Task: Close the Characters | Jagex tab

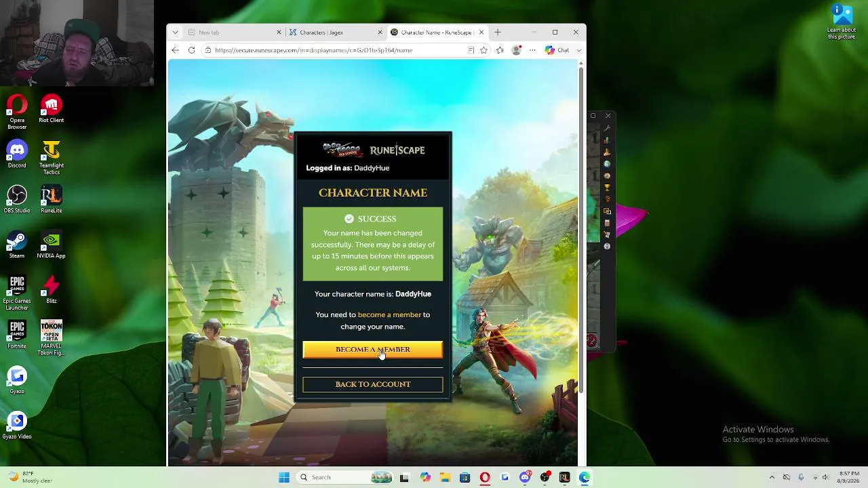Action: pyautogui.click(x=380, y=32)
